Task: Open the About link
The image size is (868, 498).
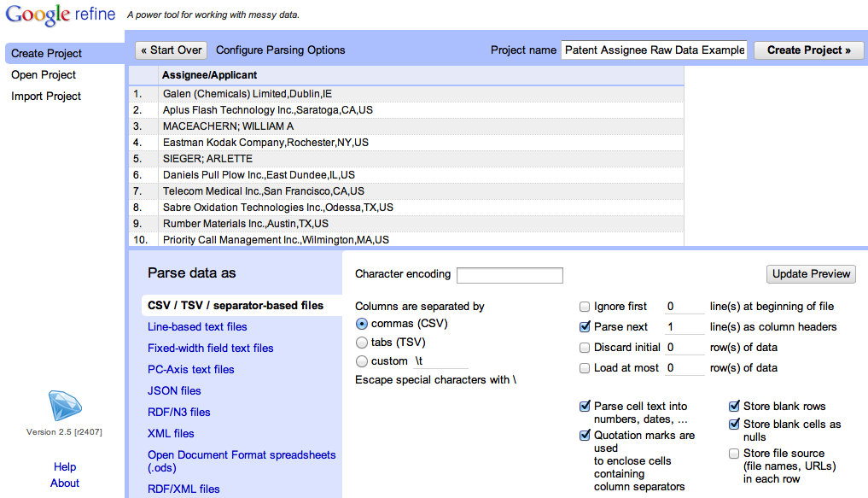Action: [65, 483]
